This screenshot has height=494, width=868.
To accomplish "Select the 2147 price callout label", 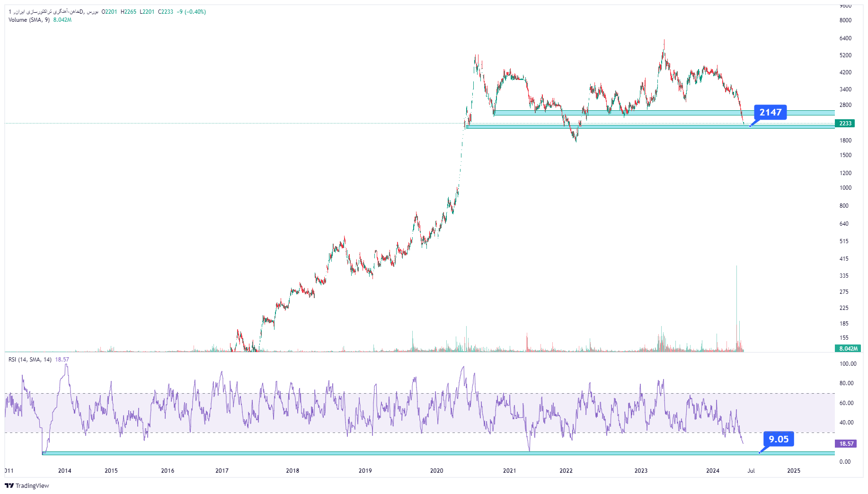I will click(x=771, y=112).
